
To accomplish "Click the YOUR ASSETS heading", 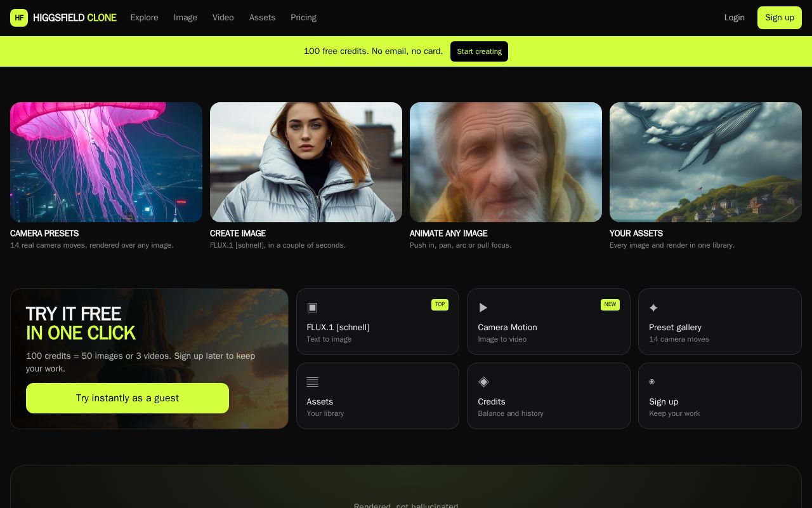I will [x=636, y=234].
